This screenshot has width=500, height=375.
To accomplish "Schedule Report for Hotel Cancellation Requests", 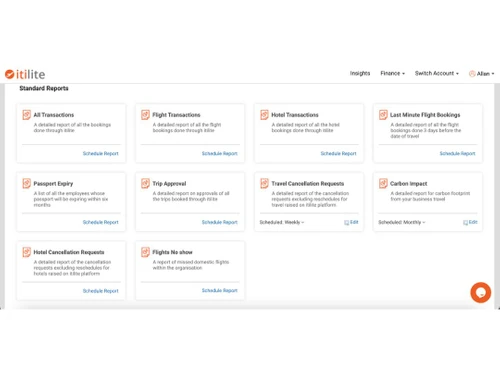I will [x=101, y=291].
